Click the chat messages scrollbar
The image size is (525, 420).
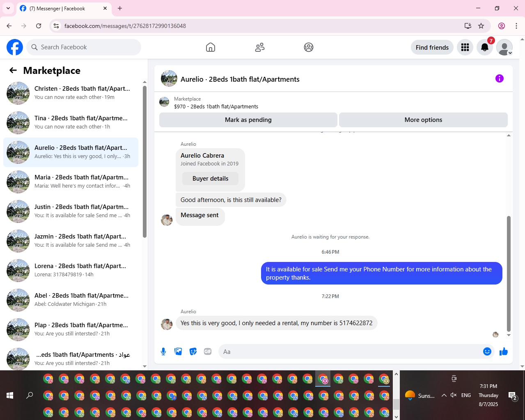tap(509, 273)
